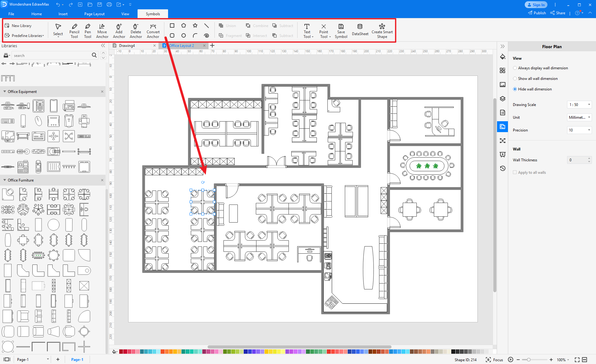Check Apply to all walls
596x364 pixels.
(x=515, y=172)
